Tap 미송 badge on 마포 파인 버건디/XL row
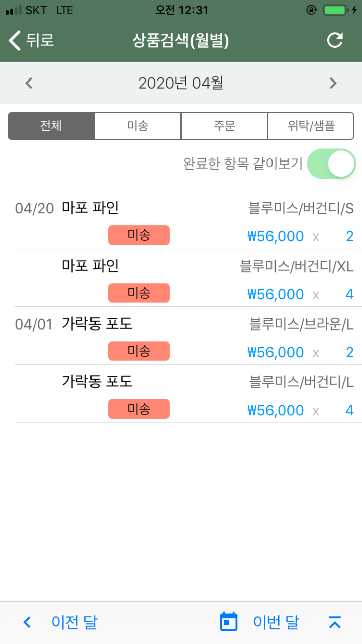 (139, 293)
